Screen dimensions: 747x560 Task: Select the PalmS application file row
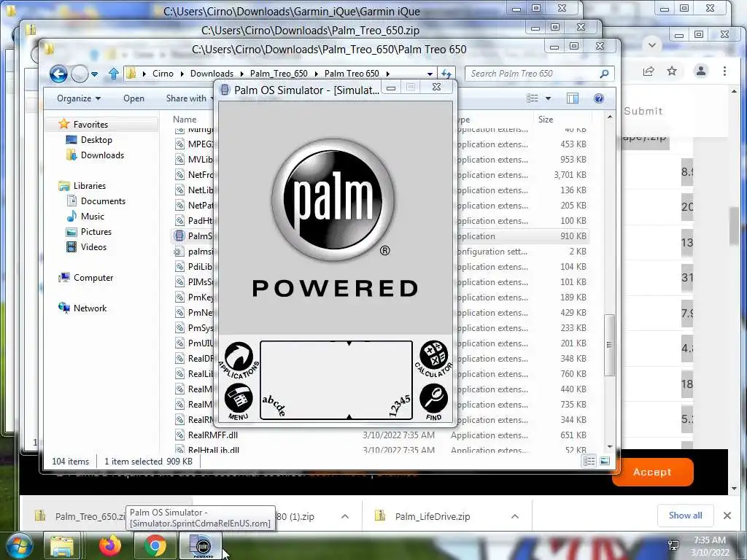(x=379, y=236)
